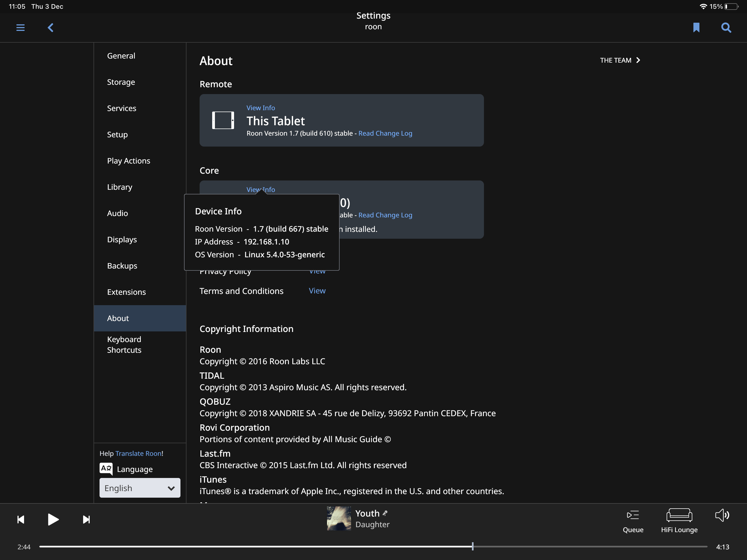
Task: Click the tablet device icon
Action: tap(223, 120)
